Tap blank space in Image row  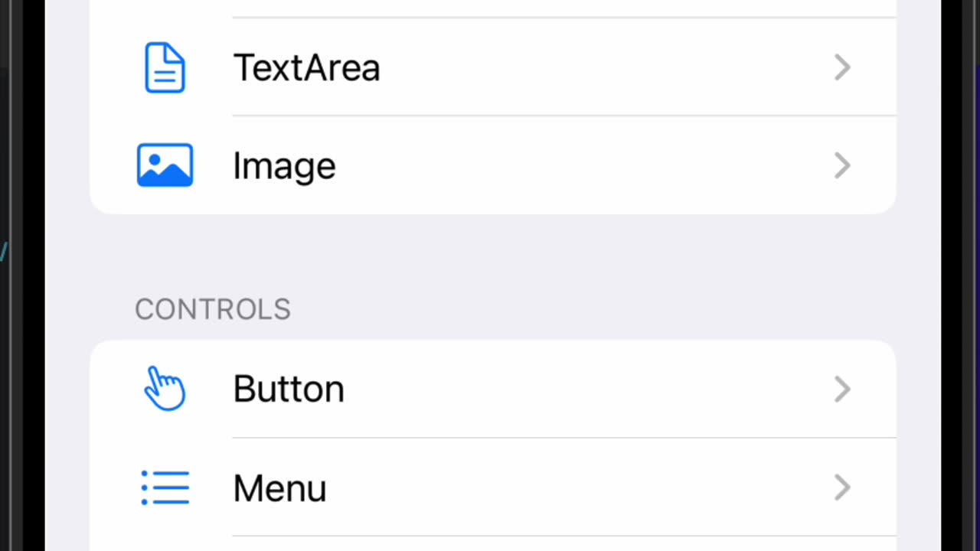pyautogui.click(x=582, y=166)
